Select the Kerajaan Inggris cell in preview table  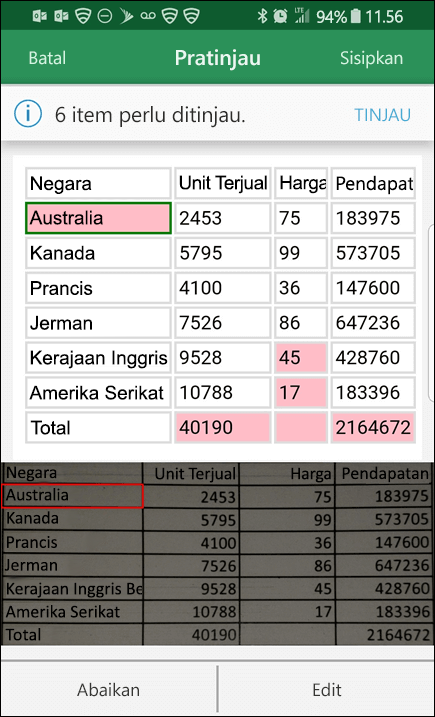(x=98, y=358)
